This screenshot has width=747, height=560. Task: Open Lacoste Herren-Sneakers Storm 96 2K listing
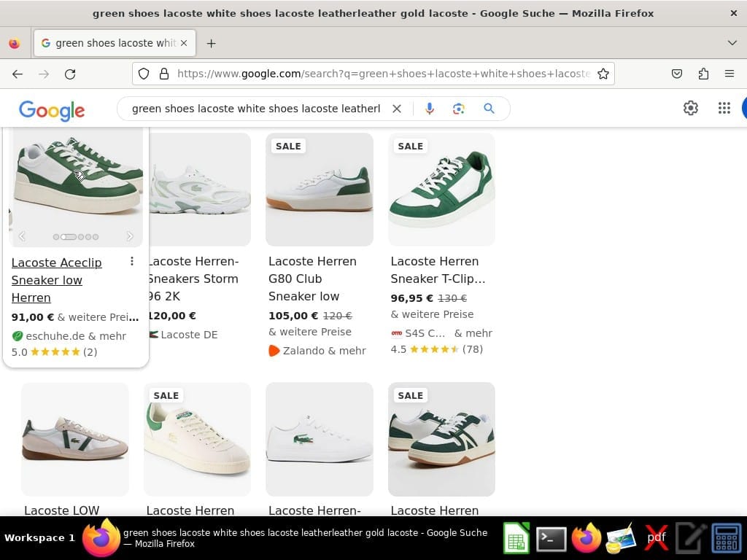[x=193, y=279]
